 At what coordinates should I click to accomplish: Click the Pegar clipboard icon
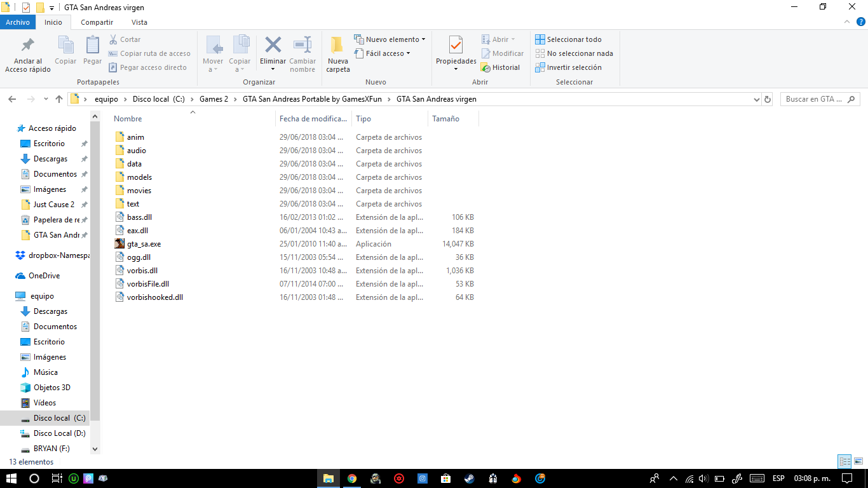[92, 45]
